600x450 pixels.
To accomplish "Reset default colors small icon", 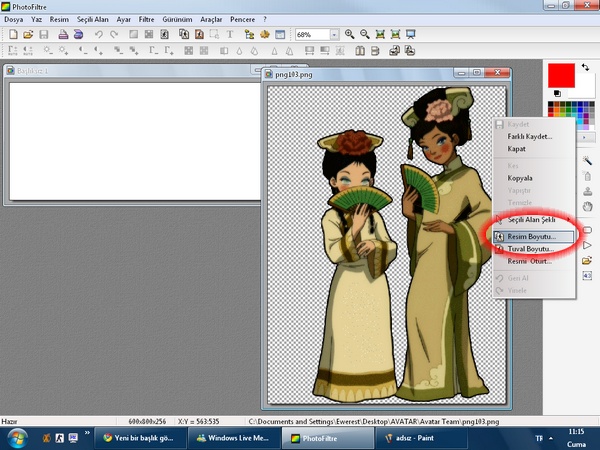I will 557,93.
